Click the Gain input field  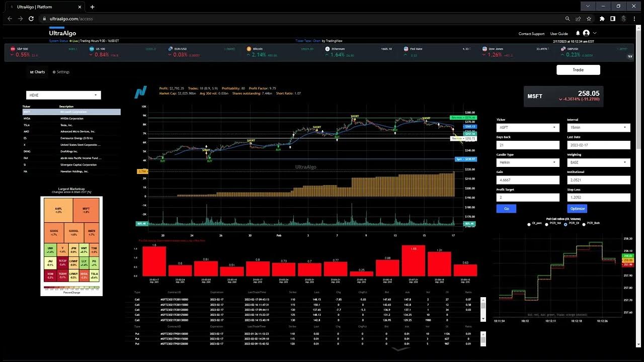[528, 180]
